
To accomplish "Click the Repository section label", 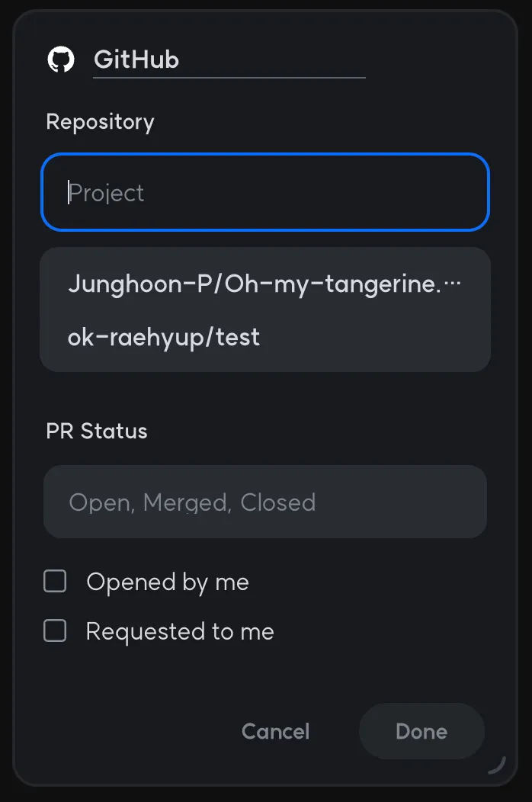I will (100, 122).
